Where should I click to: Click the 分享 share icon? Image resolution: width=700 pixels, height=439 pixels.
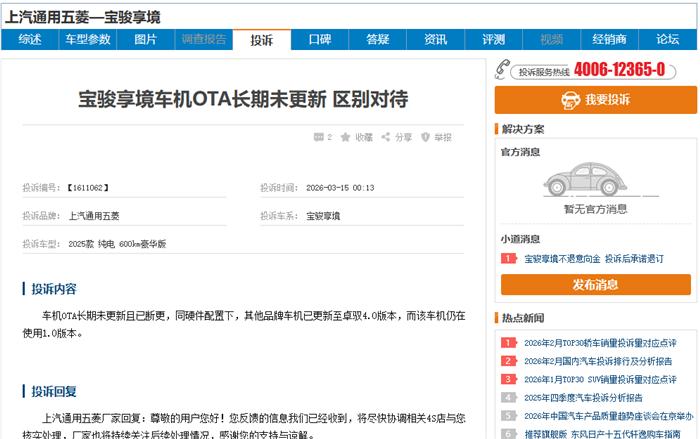[x=385, y=137]
